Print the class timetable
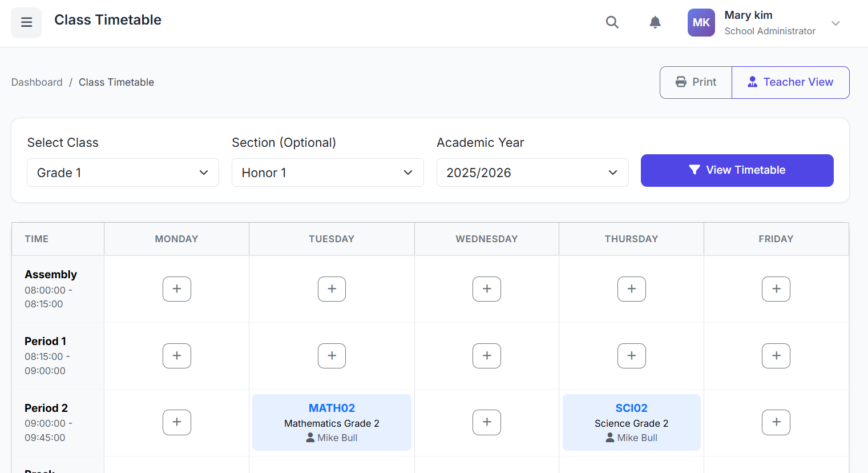The height and width of the screenshot is (473, 868). coord(696,82)
